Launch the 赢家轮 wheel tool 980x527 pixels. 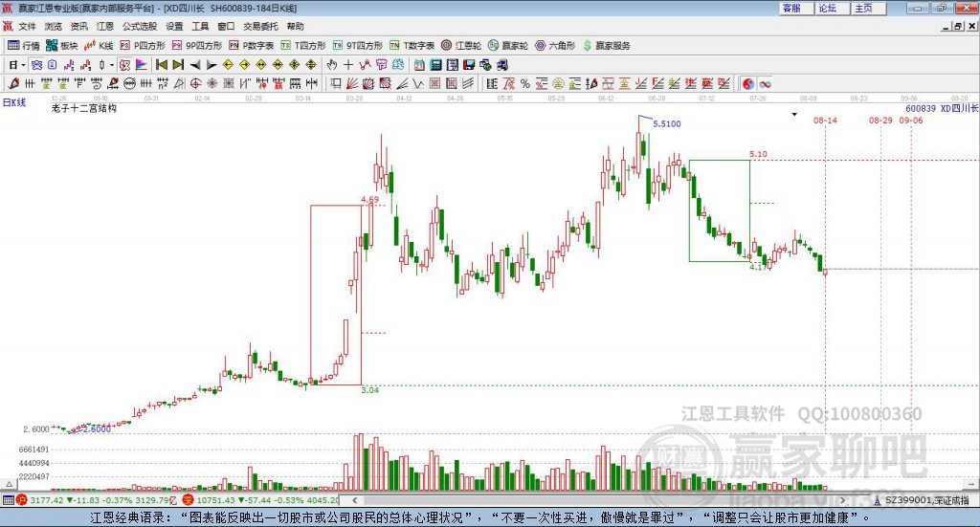point(508,46)
